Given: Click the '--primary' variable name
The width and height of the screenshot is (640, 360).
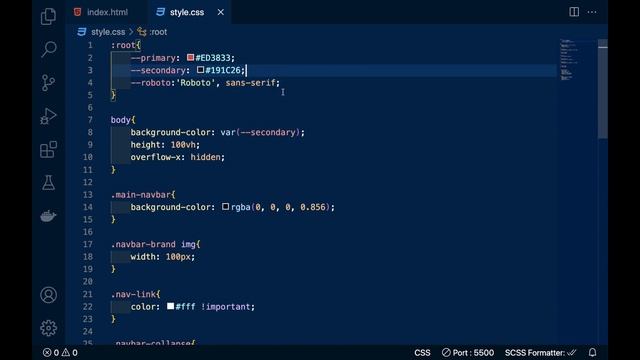Looking at the screenshot, I should [x=153, y=58].
